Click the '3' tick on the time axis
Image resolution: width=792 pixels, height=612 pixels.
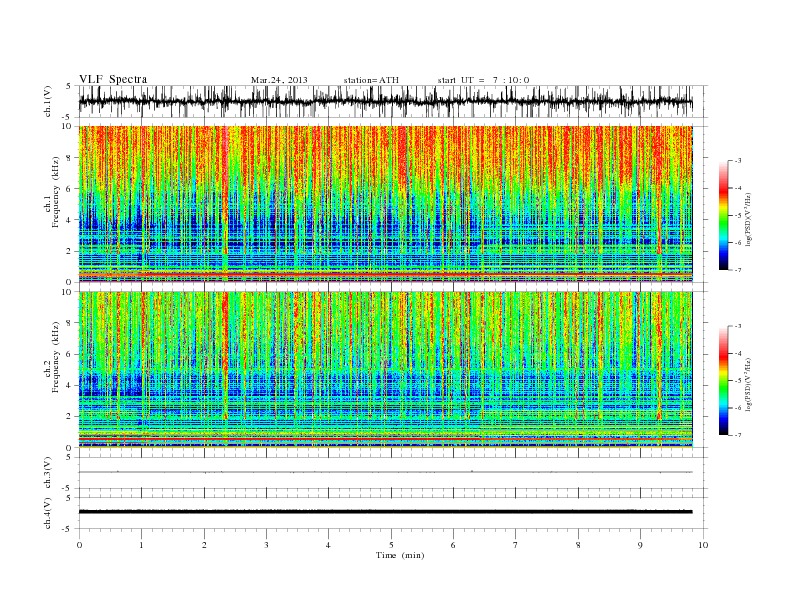point(267,545)
